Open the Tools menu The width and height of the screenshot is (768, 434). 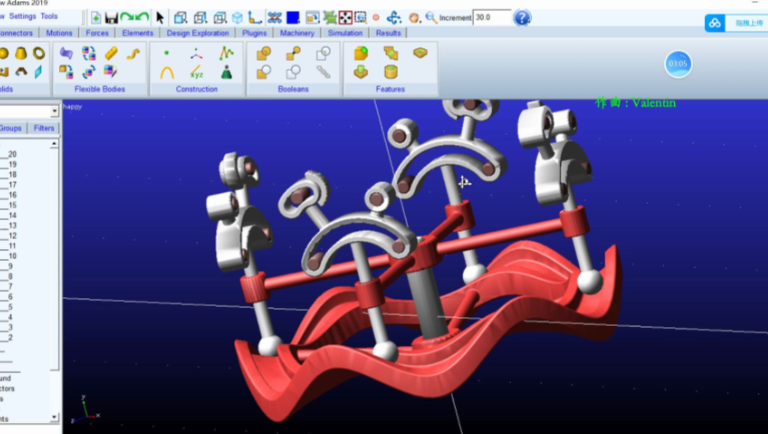click(49, 16)
